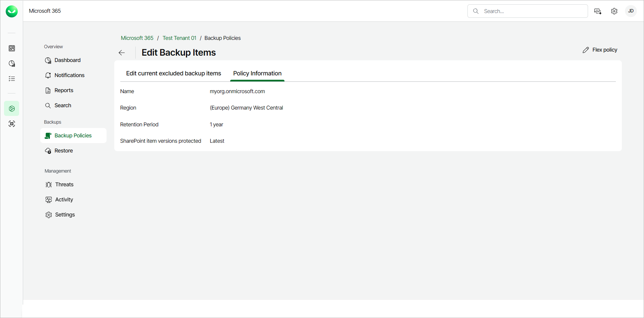Select the Microsoft 365 backup rail icon
This screenshot has width=644, height=318.
coord(12,109)
